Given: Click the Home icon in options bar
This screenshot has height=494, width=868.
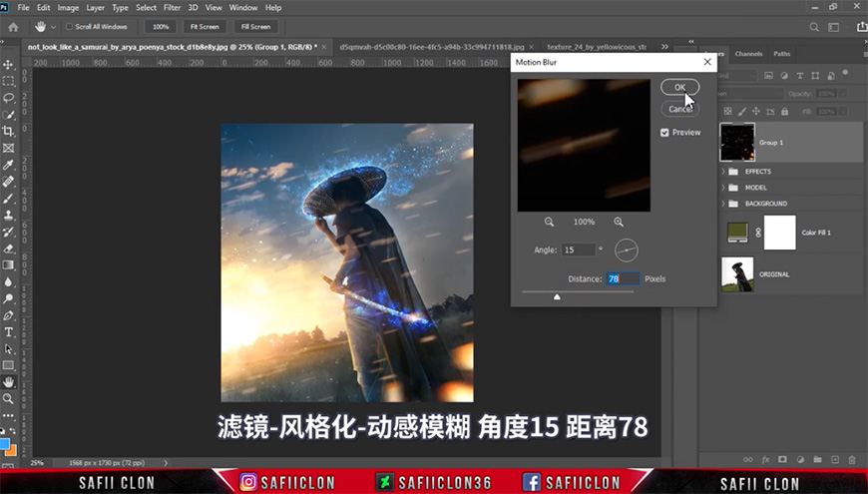Looking at the screenshot, I should [13, 27].
